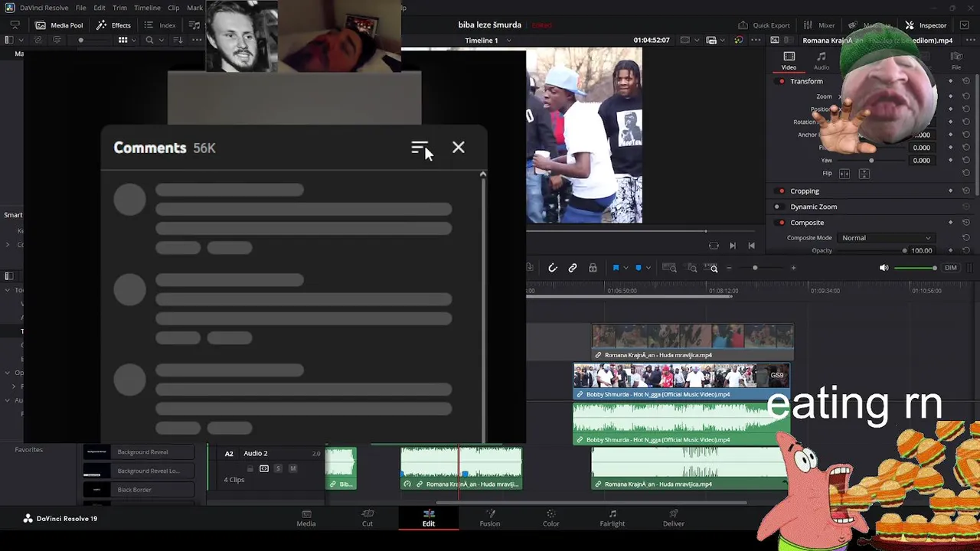Viewport: 980px width, 551px height.
Task: Jump to next clip in viewer
Action: tap(733, 246)
